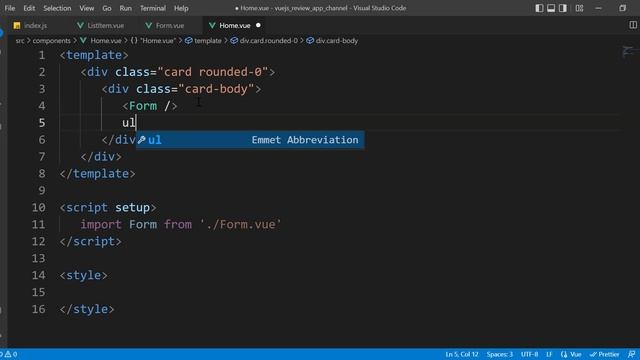Click the JS icon on index.js tab
640x360 pixels.
[x=17, y=25]
